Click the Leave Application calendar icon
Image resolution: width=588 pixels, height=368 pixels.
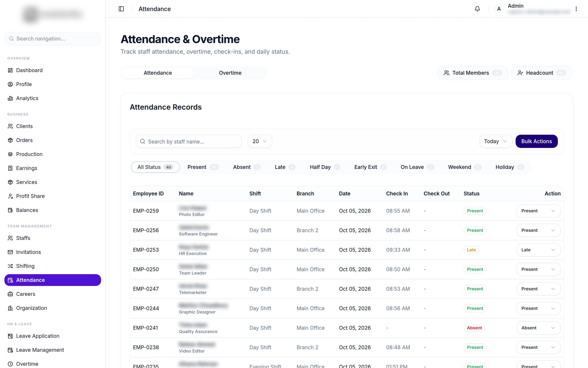(x=10, y=336)
